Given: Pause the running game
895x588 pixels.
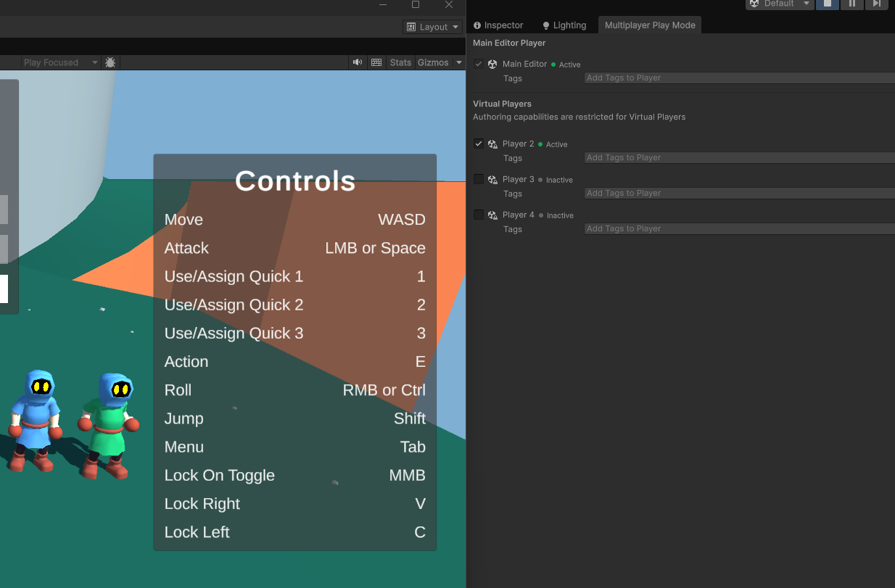Looking at the screenshot, I should [852, 4].
